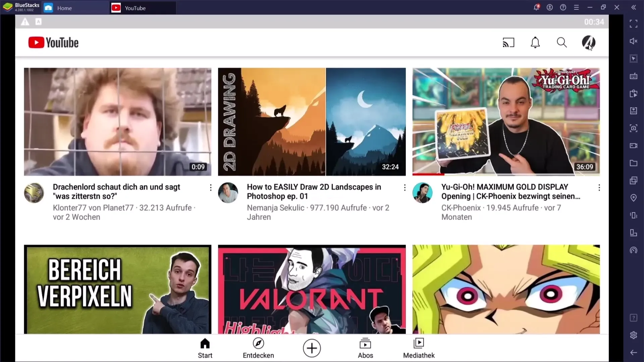Click the cursor lock sidebar icon
Image resolution: width=644 pixels, height=362 pixels.
coord(634,59)
